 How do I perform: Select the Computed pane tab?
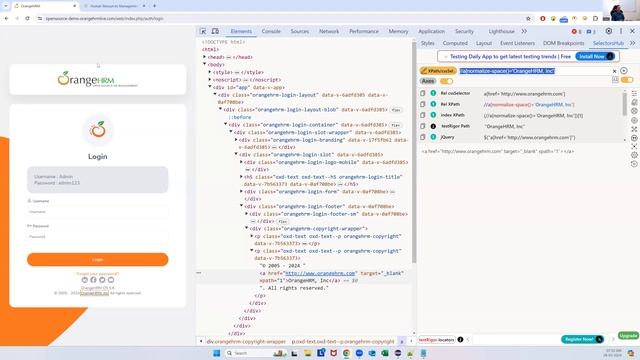pyautogui.click(x=455, y=43)
